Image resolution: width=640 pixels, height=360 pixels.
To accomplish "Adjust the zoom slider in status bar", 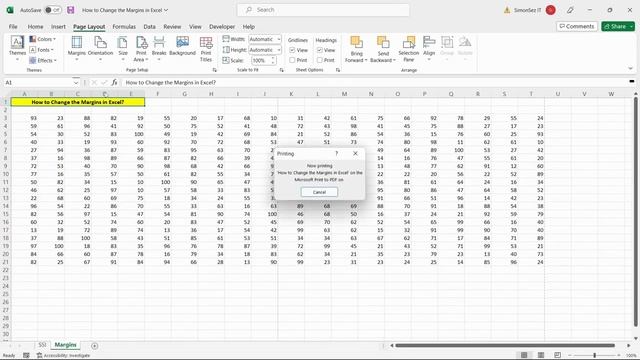I will (594, 356).
